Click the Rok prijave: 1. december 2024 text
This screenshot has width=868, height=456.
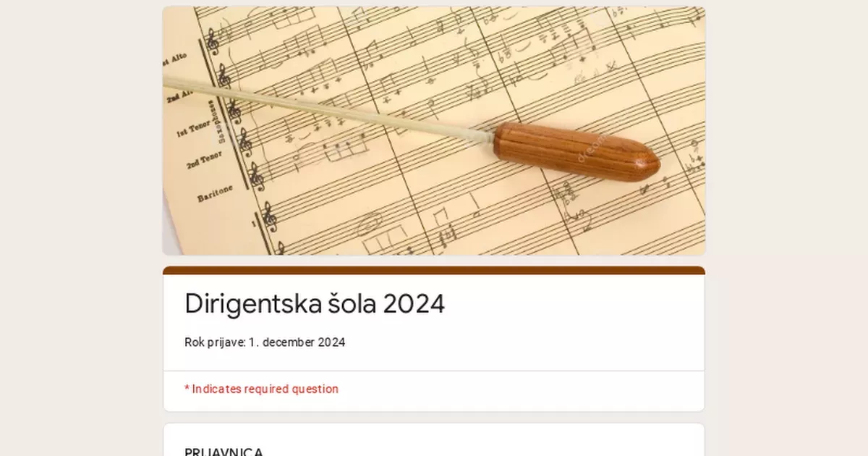click(265, 342)
